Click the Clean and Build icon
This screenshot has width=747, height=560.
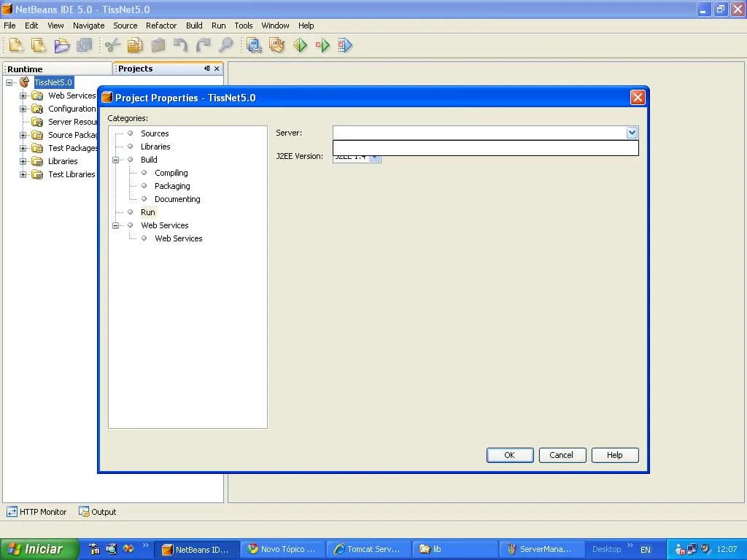276,45
